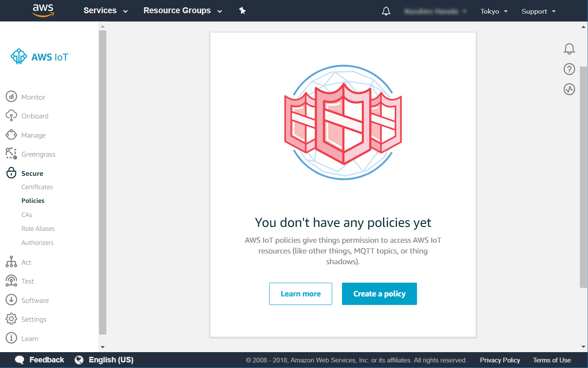Image resolution: width=588 pixels, height=368 pixels.
Task: Open the Tokyo region selector
Action: click(494, 12)
